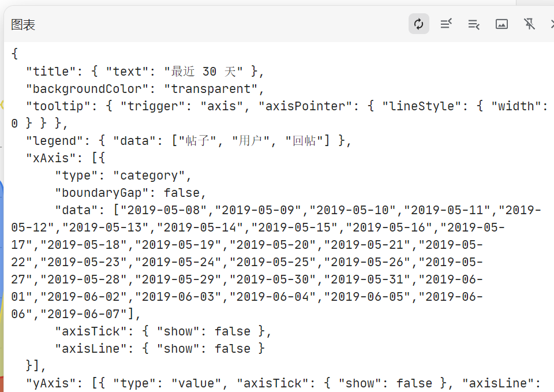Screen dimensions: 554x392
Task: Click the crossed-out pin icon
Action: [529, 24]
